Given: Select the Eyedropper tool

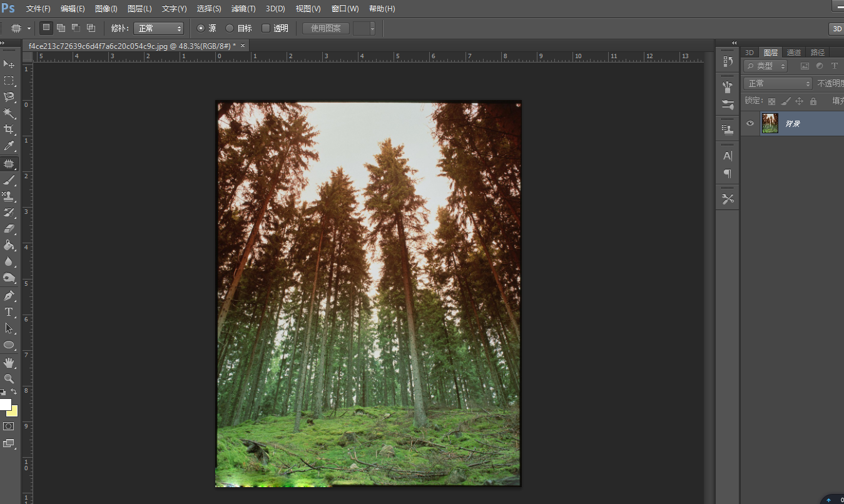Looking at the screenshot, I should [9, 146].
